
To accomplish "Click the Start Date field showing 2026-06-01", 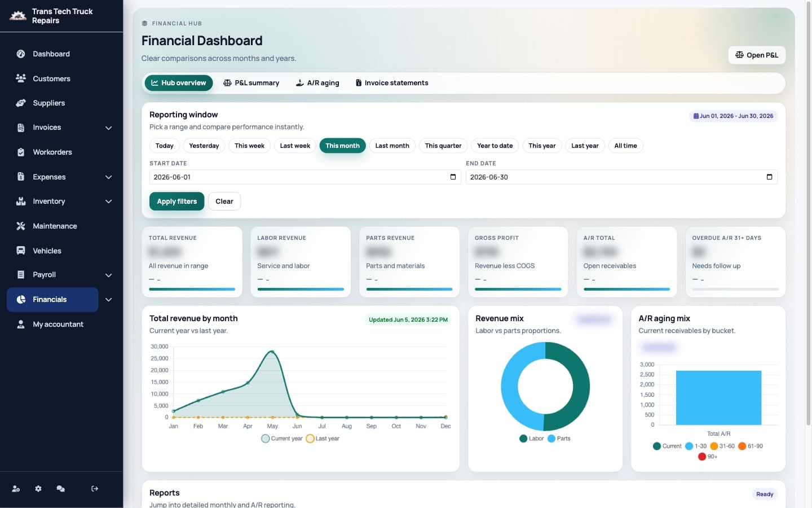I will pos(306,177).
